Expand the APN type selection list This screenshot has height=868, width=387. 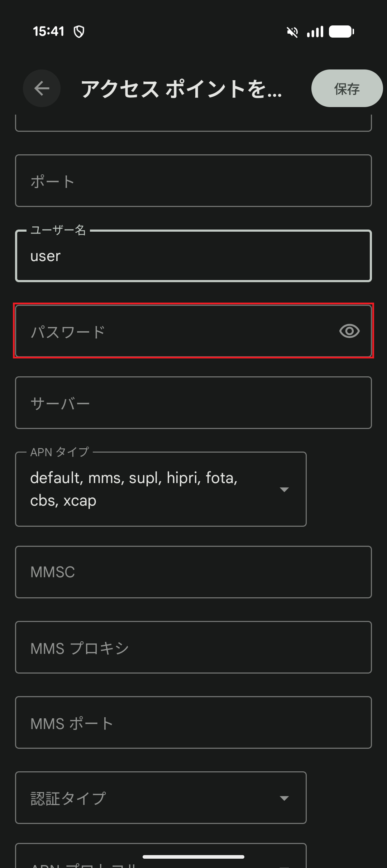coord(284,489)
